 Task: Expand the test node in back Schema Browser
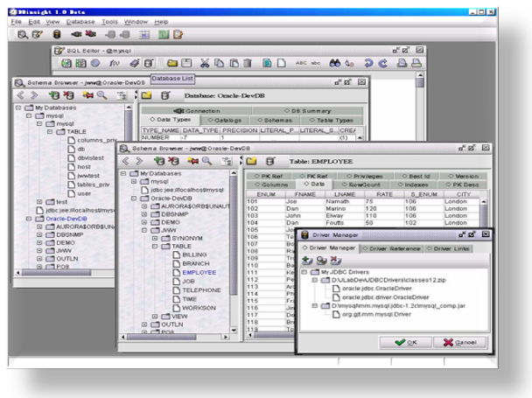[x=39, y=202]
